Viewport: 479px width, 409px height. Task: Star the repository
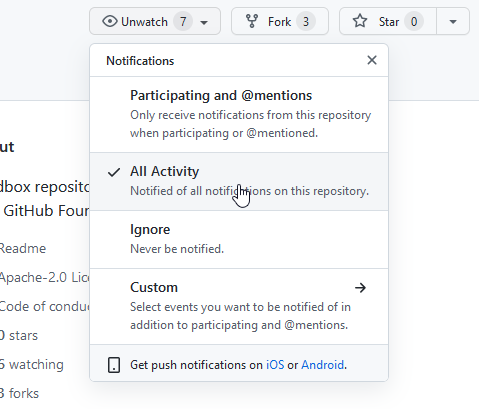[388, 21]
